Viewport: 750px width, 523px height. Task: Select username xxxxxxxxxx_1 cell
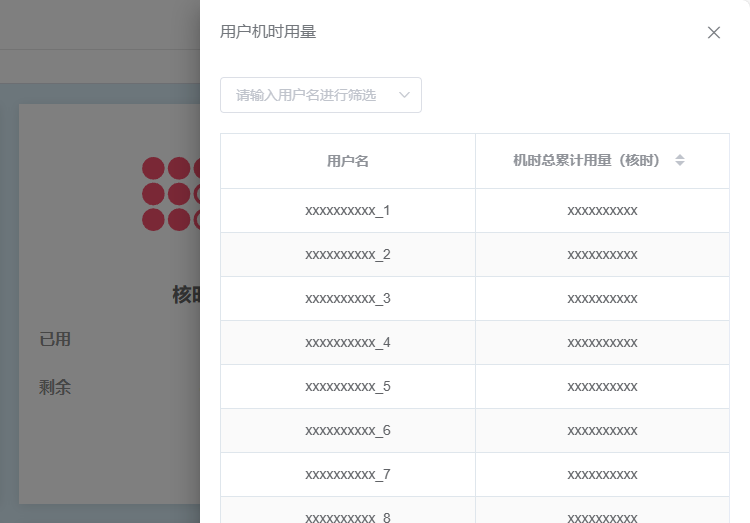coord(348,211)
